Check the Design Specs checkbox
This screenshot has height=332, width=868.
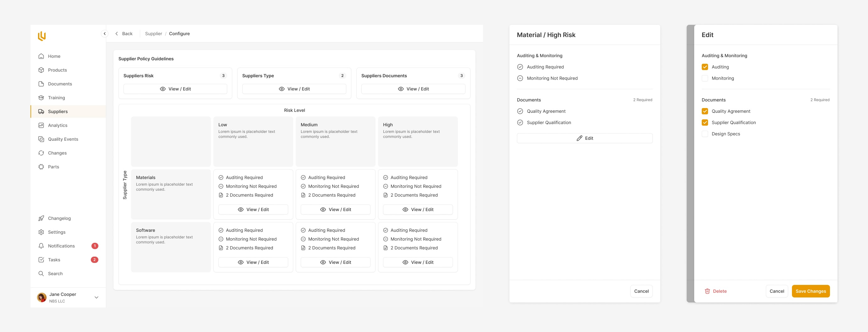coord(705,134)
